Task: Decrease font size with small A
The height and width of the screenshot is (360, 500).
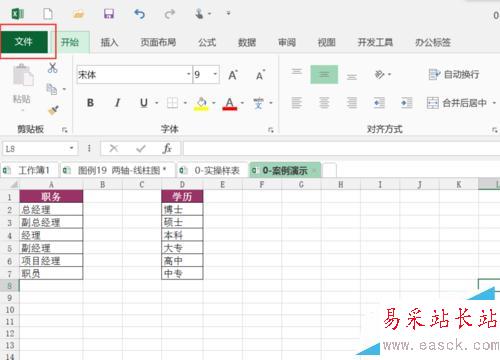Action: tap(260, 75)
